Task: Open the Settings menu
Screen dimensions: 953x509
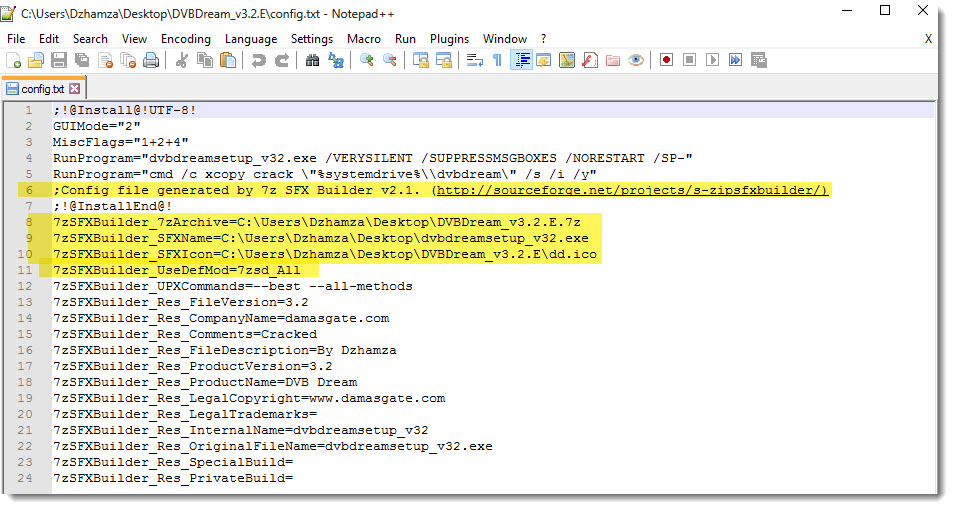Action: click(312, 39)
